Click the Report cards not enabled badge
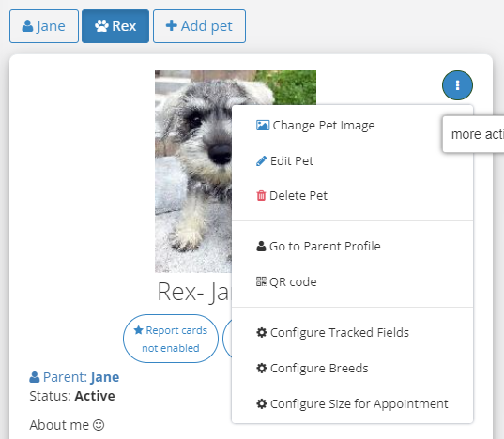 pyautogui.click(x=171, y=339)
